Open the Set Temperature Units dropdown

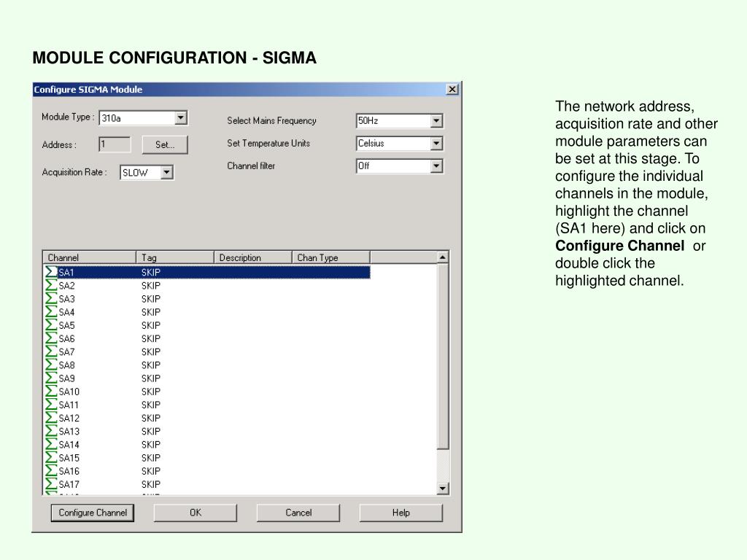click(436, 144)
